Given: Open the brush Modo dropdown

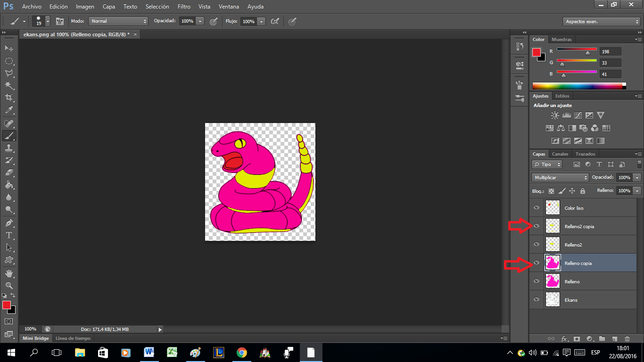Looking at the screenshot, I should coord(118,21).
